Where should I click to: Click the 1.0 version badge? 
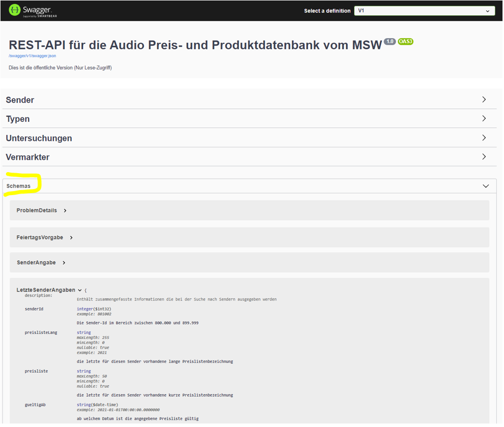click(x=389, y=41)
